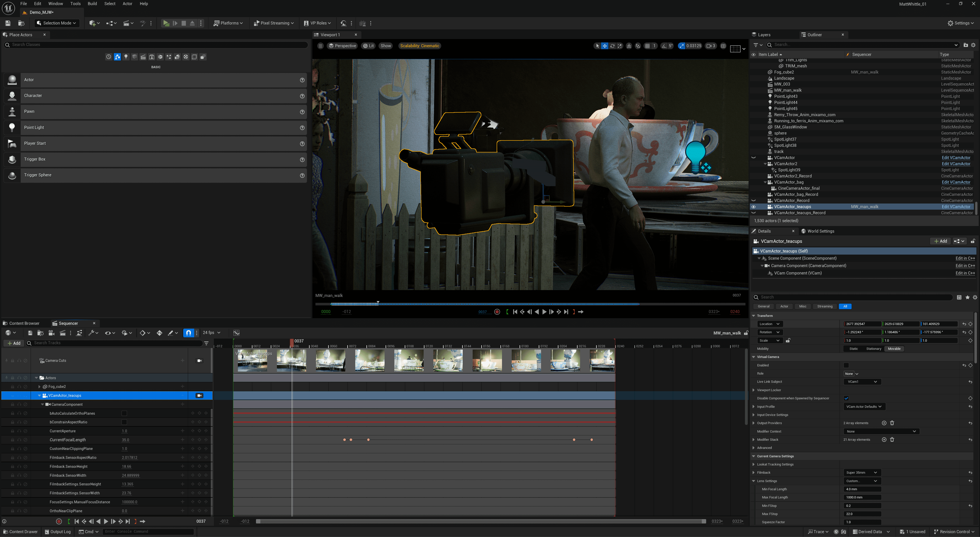Click the Save current level icon
This screenshot has width=980, height=537.
(8, 23)
